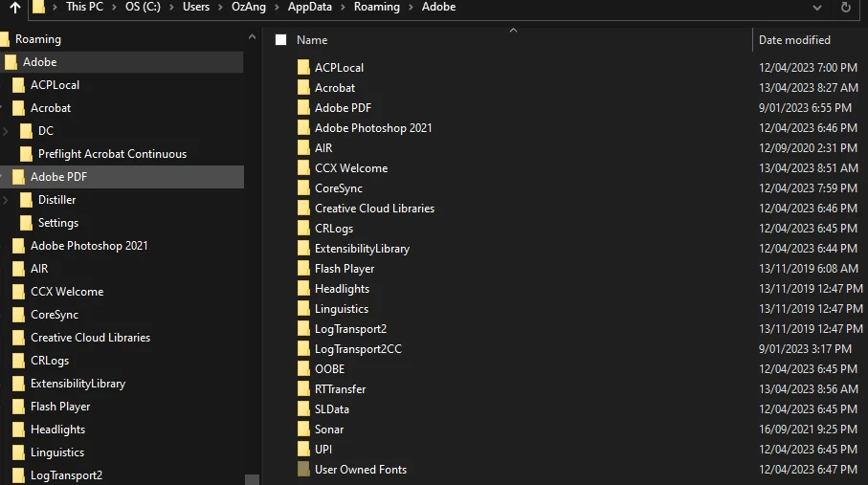Select CCX Welcome in the navigation tree
This screenshot has width=868, height=485.
tap(67, 292)
